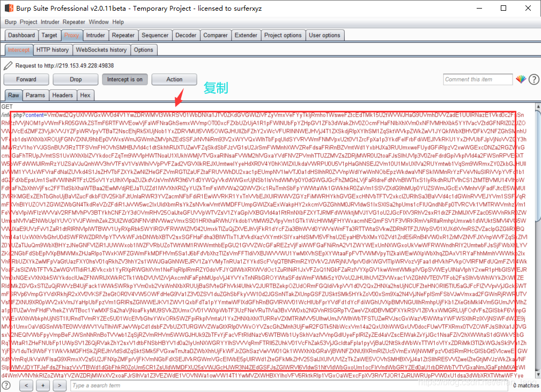Open the highlight color picker icon

click(521, 79)
